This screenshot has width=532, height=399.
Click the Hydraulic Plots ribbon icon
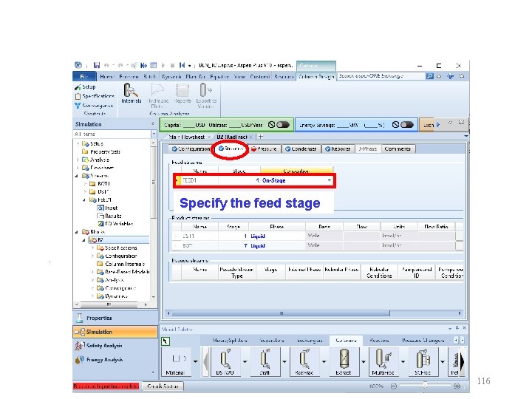(158, 95)
